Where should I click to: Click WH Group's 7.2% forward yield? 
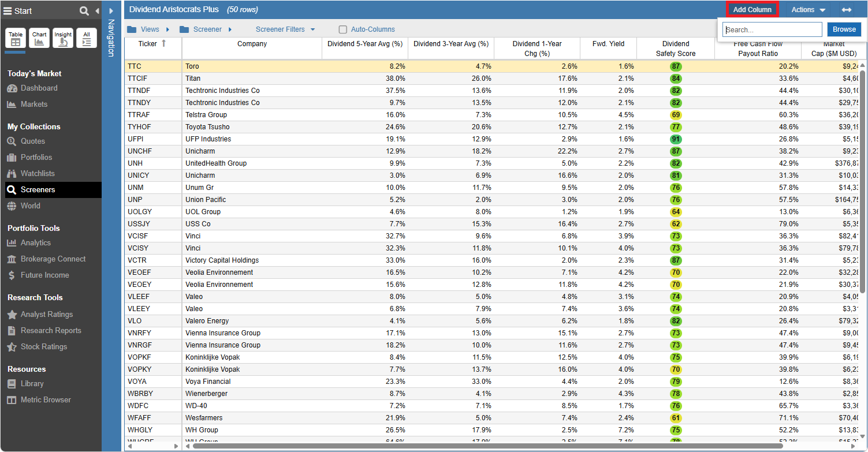coord(608,430)
